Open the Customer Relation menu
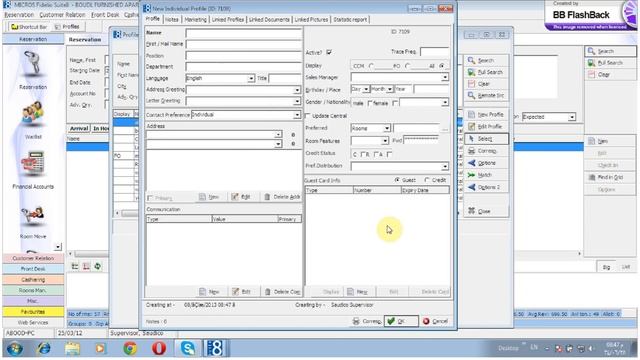 (x=62, y=15)
